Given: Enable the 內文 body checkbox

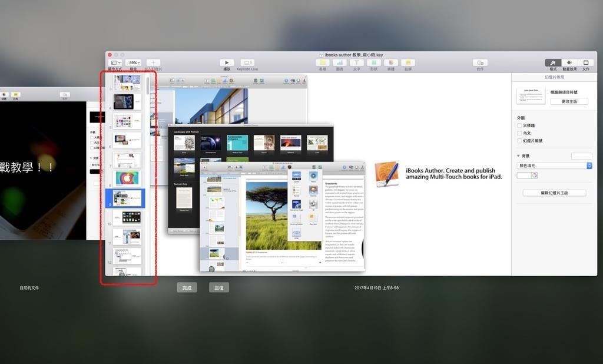Looking at the screenshot, I should click(x=519, y=133).
